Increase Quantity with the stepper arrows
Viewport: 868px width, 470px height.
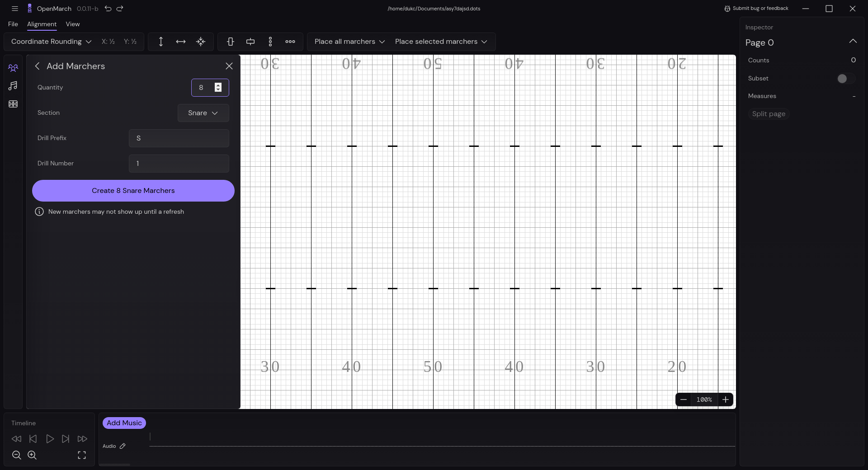[218, 85]
